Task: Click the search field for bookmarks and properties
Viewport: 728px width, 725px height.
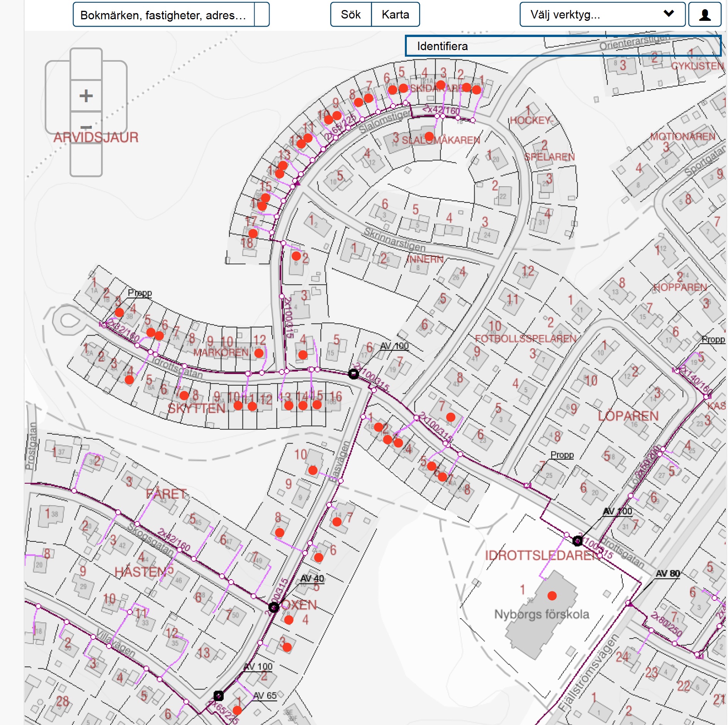Action: point(163,15)
